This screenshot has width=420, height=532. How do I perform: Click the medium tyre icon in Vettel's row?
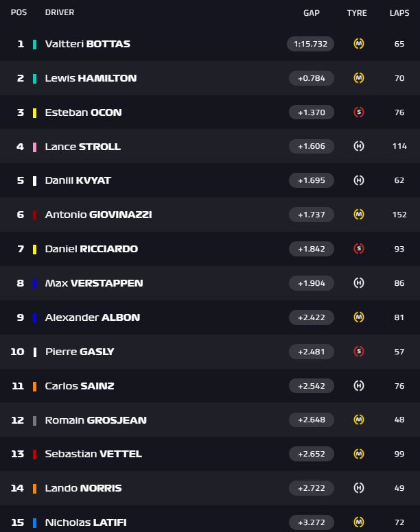click(358, 454)
